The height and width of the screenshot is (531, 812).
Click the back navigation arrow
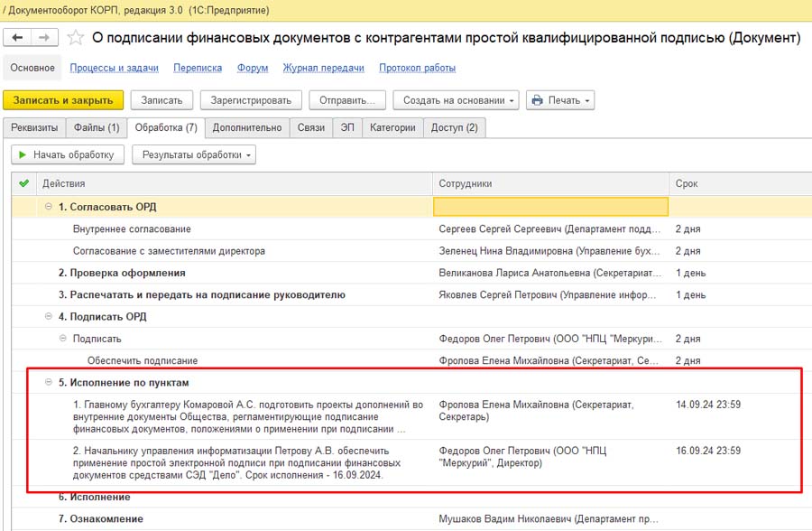click(x=17, y=37)
